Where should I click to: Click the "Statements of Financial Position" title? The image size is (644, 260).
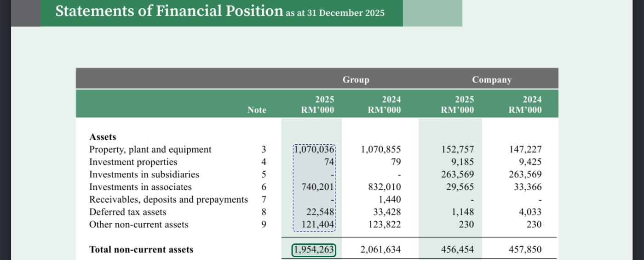(x=169, y=11)
